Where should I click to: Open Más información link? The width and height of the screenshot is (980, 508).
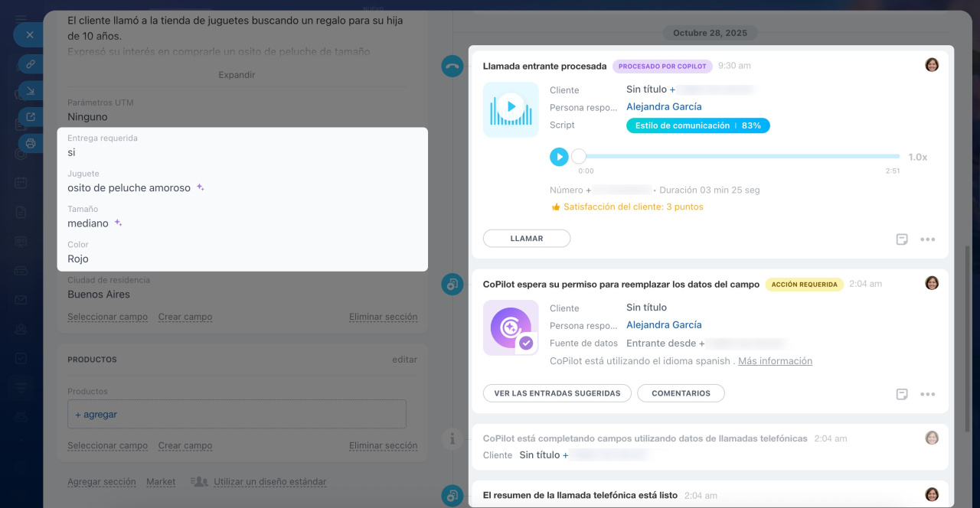775,361
